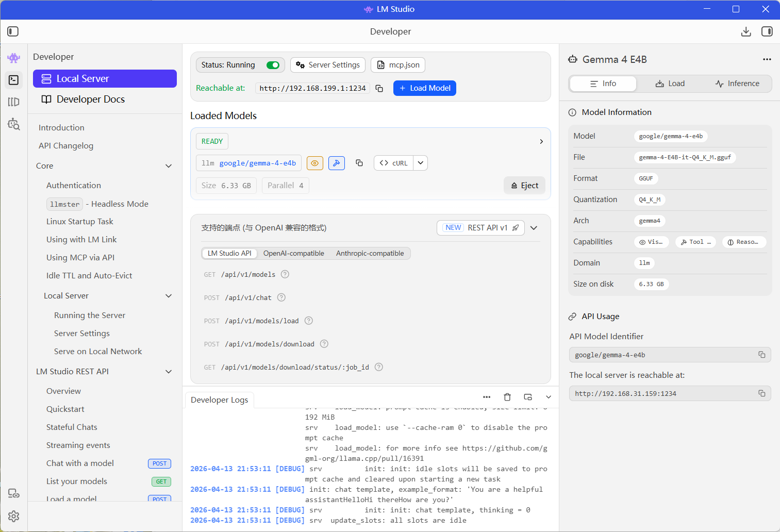This screenshot has width=780, height=532.
Task: Click the Tool capability chip
Action: click(x=695, y=242)
